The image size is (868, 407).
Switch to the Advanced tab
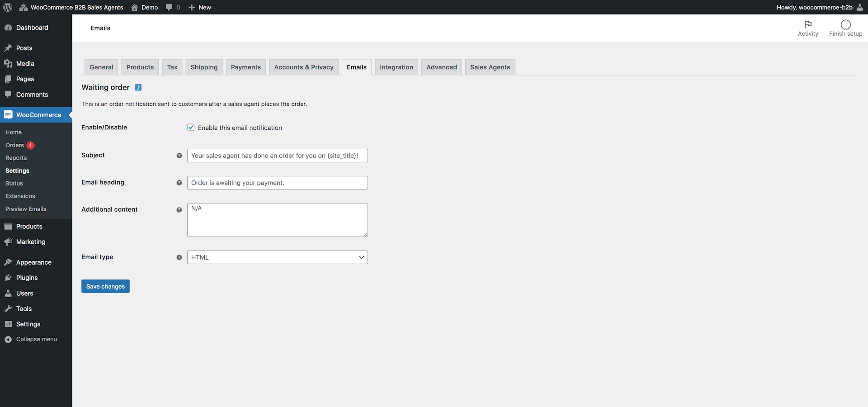click(442, 67)
